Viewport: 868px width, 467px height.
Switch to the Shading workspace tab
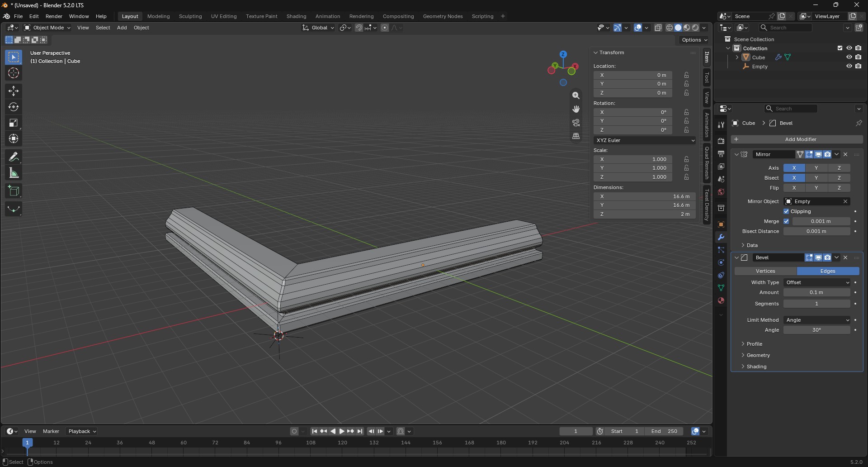296,16
